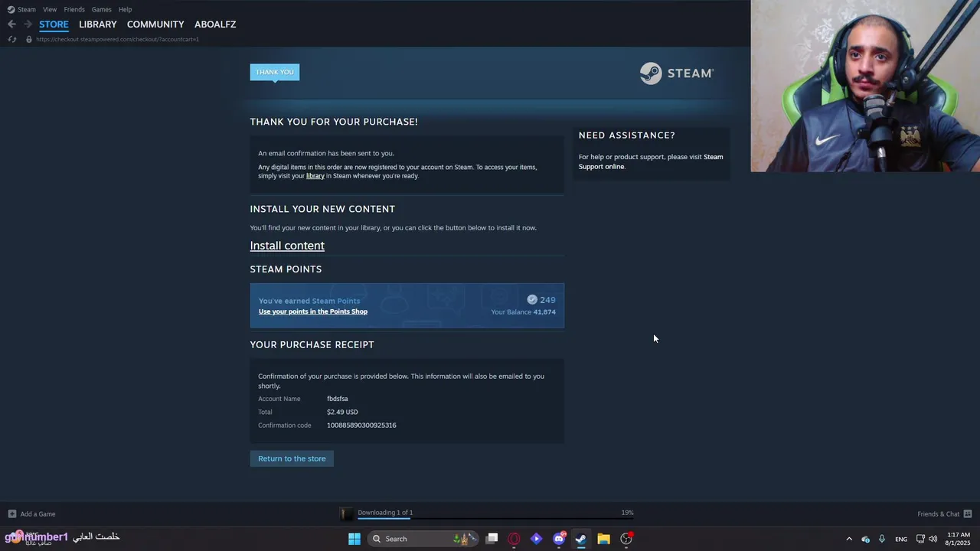Go back with the left arrow button
980x551 pixels.
pos(11,24)
